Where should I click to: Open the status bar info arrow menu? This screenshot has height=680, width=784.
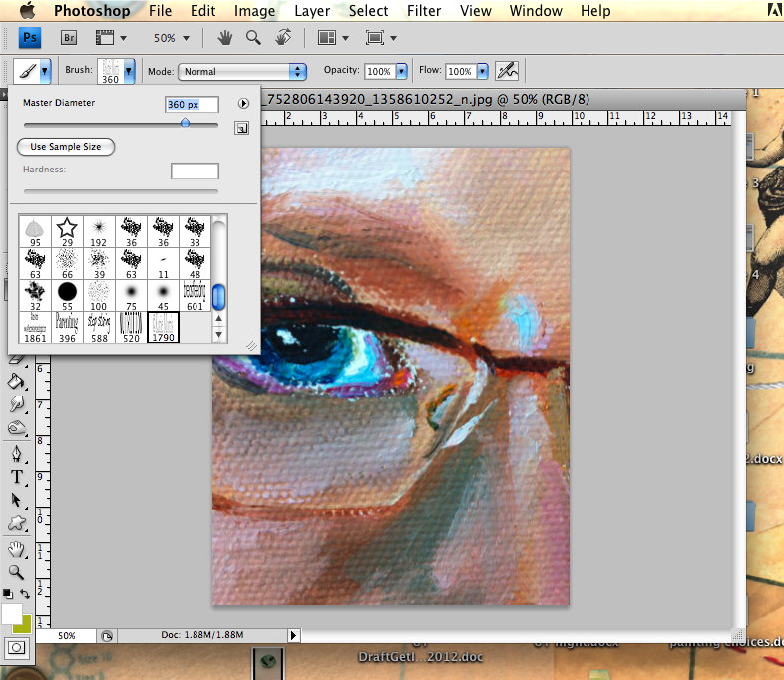(293, 635)
